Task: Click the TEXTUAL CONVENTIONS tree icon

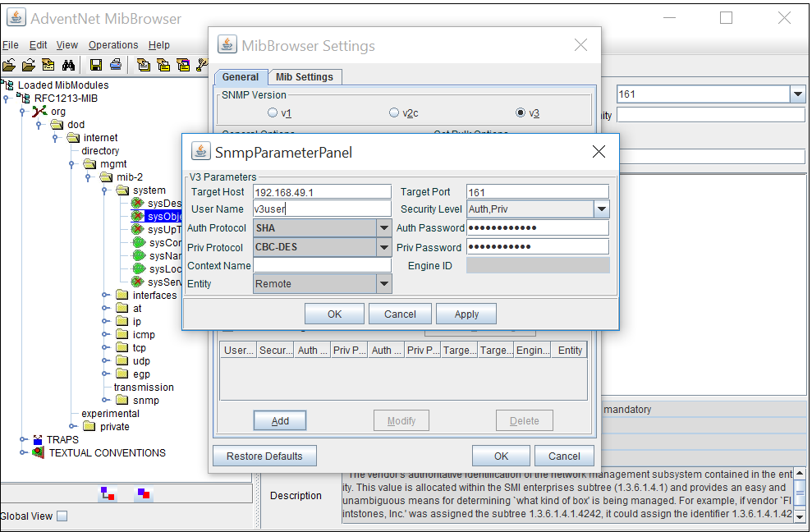Action: coord(38,453)
